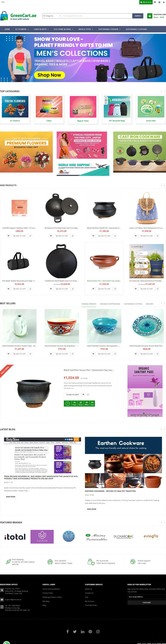Click the newsletter email address field
Viewport: 166px width, 644px height.
(147, 597)
